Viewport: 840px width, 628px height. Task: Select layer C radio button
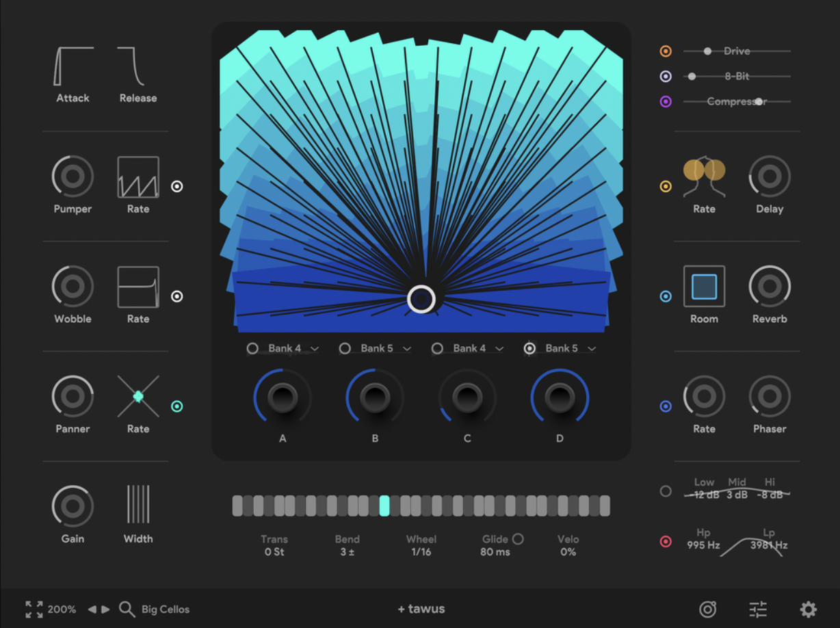click(x=437, y=348)
